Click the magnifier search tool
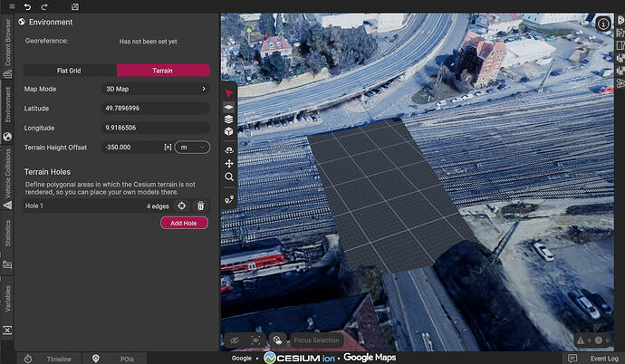 (x=229, y=177)
